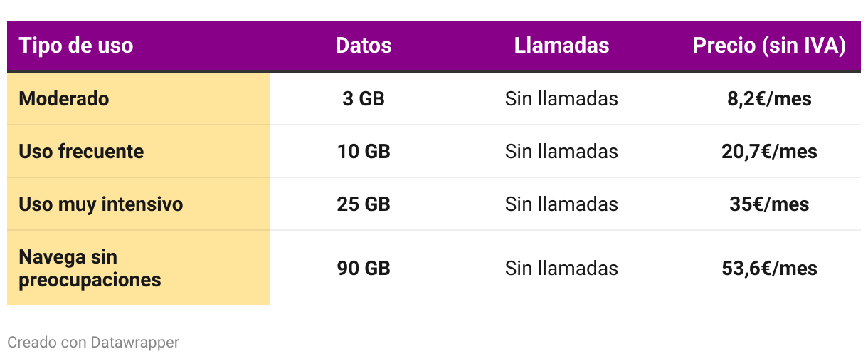Click "Sin llamadas" in the Uso frecuente row
The height and width of the screenshot is (359, 868).
coord(561,151)
